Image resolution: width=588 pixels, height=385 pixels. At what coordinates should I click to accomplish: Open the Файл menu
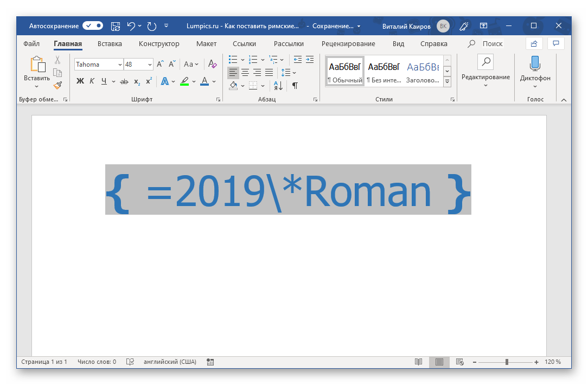31,43
